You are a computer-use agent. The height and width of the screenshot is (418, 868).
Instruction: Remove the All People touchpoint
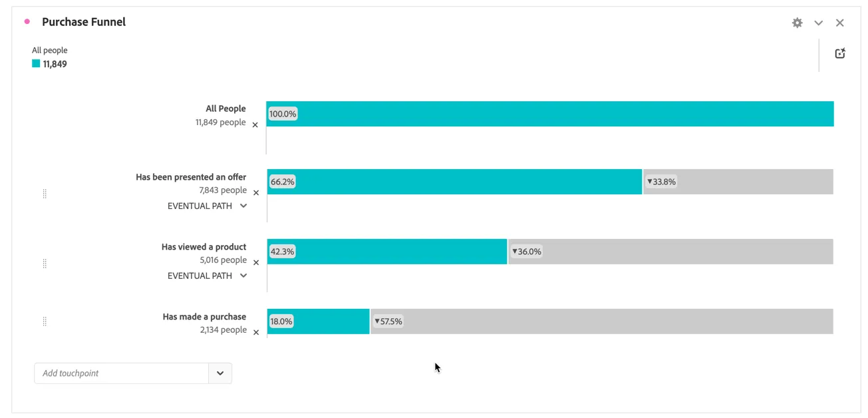click(255, 125)
